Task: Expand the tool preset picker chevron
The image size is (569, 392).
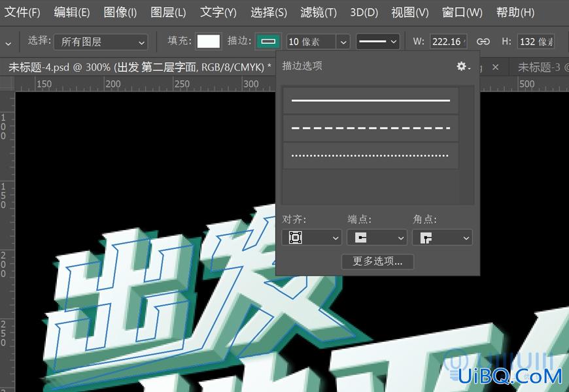Action: [x=8, y=44]
